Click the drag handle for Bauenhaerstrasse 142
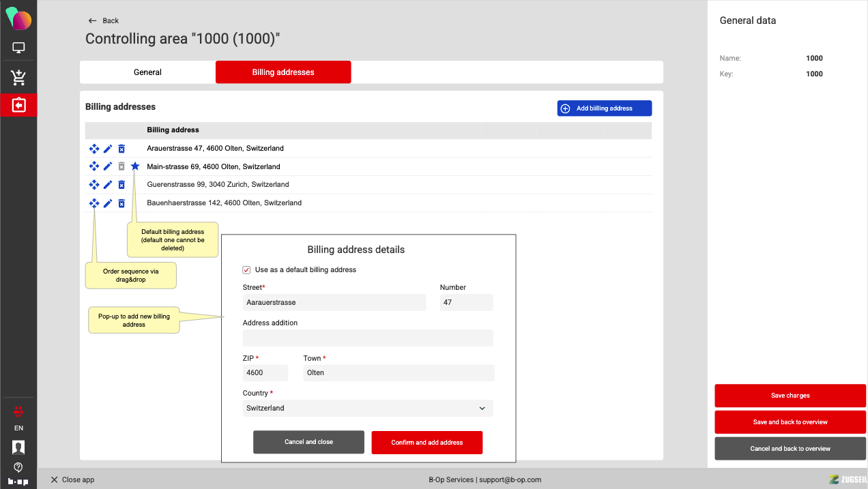868x489 pixels. 94,203
